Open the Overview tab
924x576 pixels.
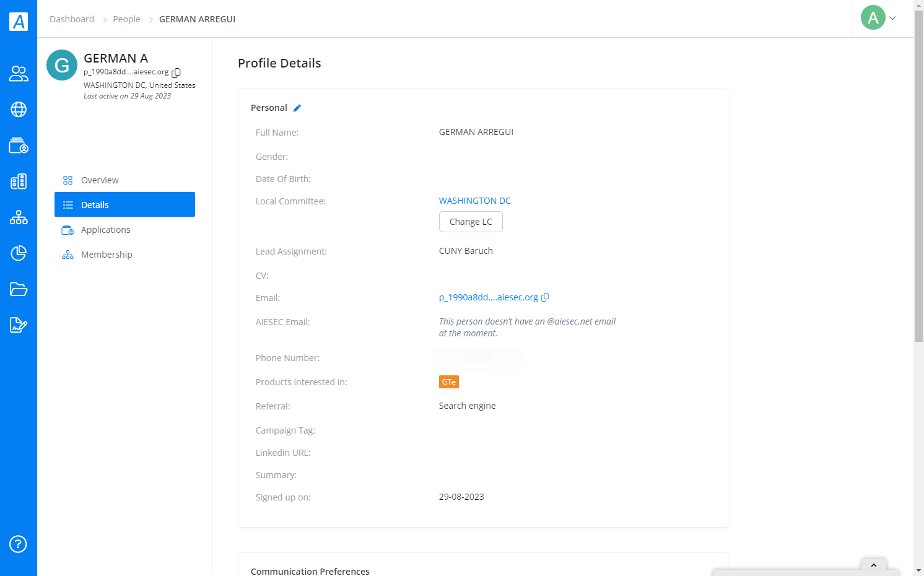(x=124, y=180)
